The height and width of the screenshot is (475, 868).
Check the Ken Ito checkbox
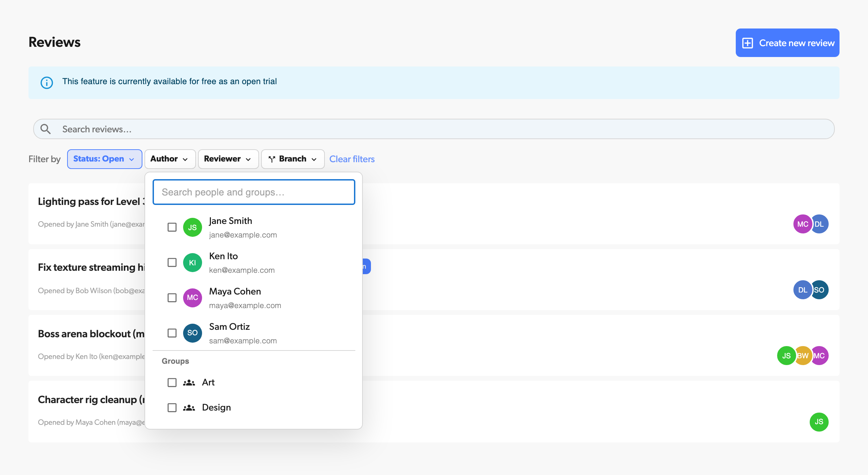(172, 263)
